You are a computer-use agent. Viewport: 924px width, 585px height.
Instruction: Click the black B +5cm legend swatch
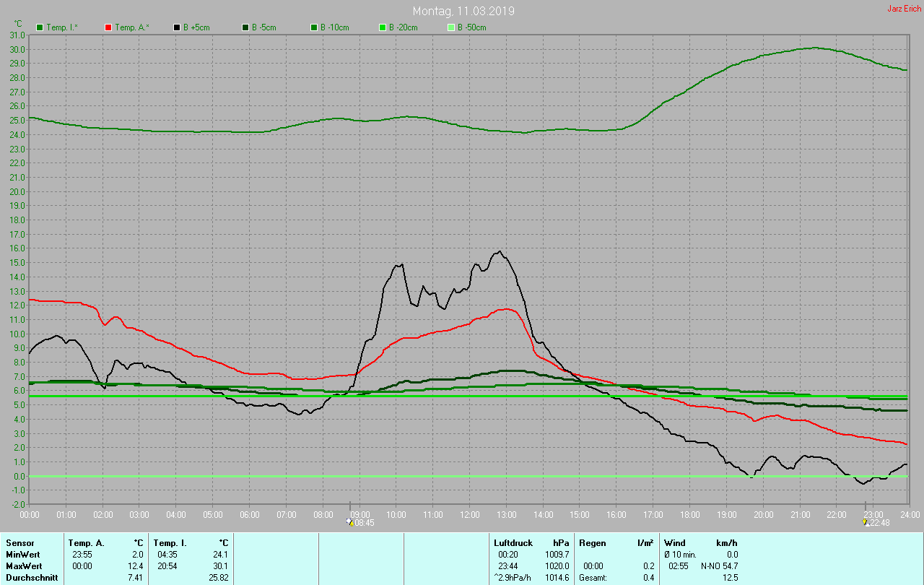coord(177,27)
